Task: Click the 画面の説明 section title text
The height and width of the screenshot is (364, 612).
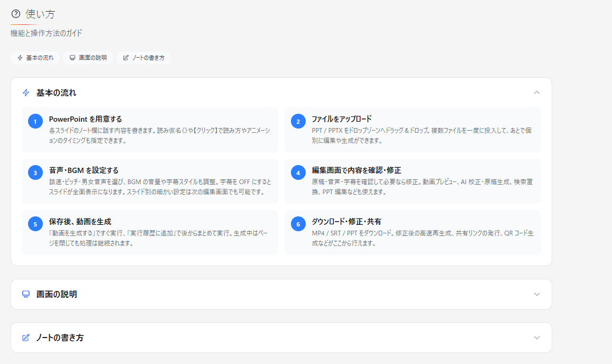Action: tap(56, 294)
